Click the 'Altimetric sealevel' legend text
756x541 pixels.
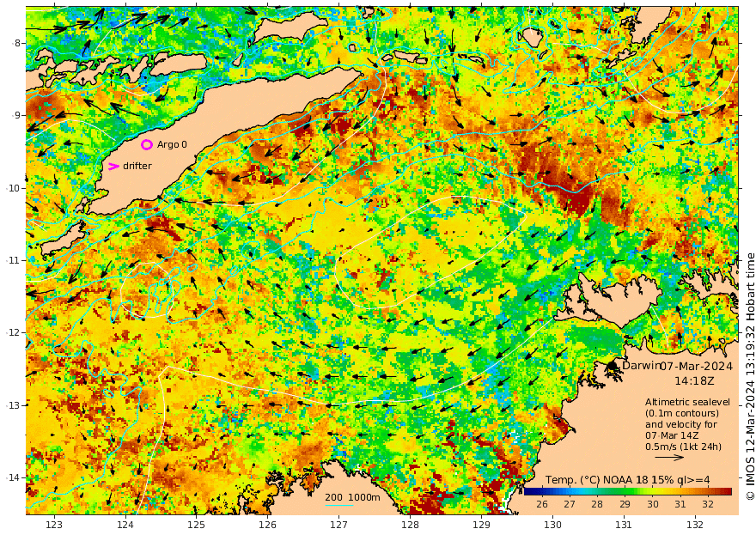click(687, 402)
